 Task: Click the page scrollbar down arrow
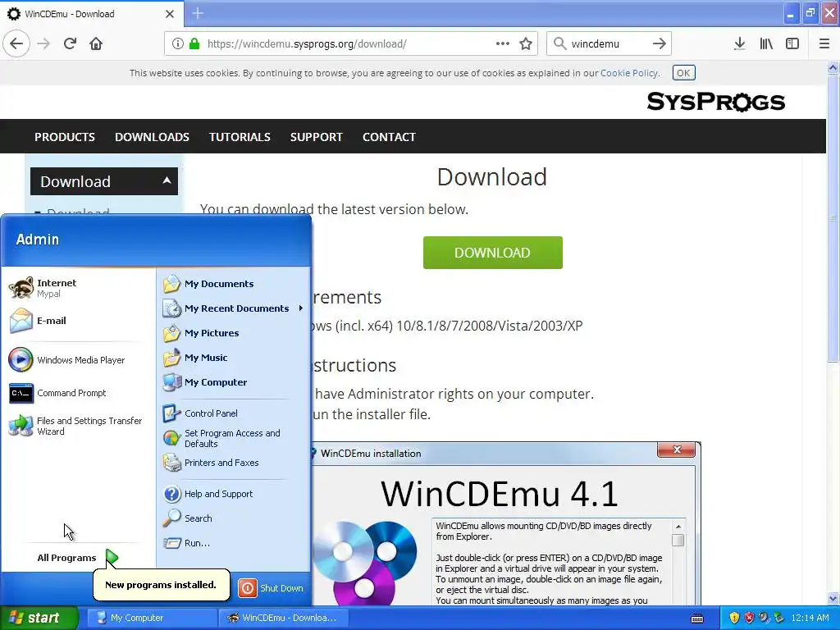[833, 598]
